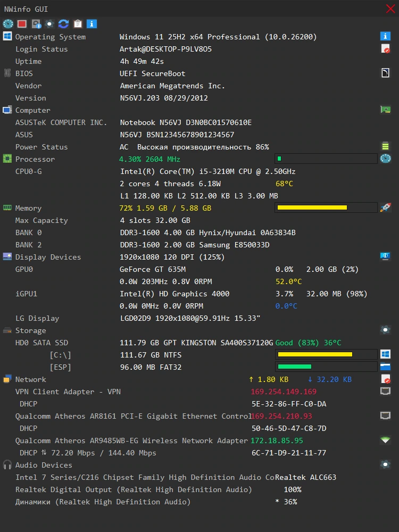
Task: Click the uptime value '4h 49m 42s'
Action: (x=142, y=61)
